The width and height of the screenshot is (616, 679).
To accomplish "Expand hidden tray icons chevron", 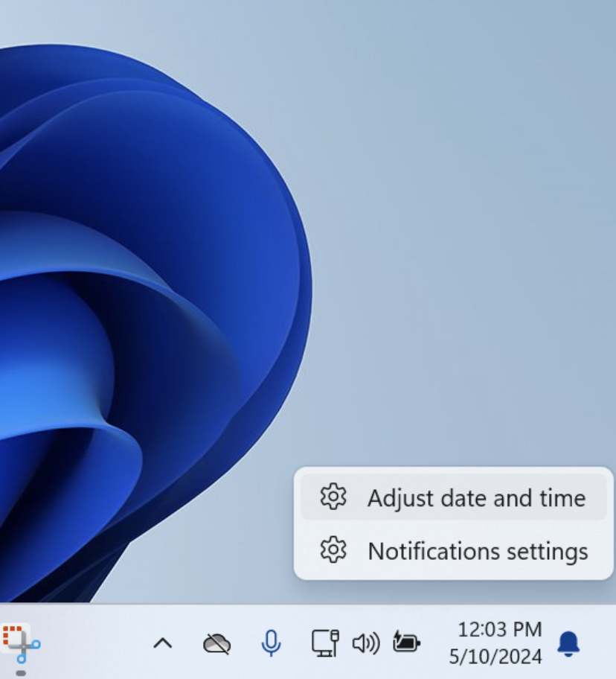I will coord(163,643).
